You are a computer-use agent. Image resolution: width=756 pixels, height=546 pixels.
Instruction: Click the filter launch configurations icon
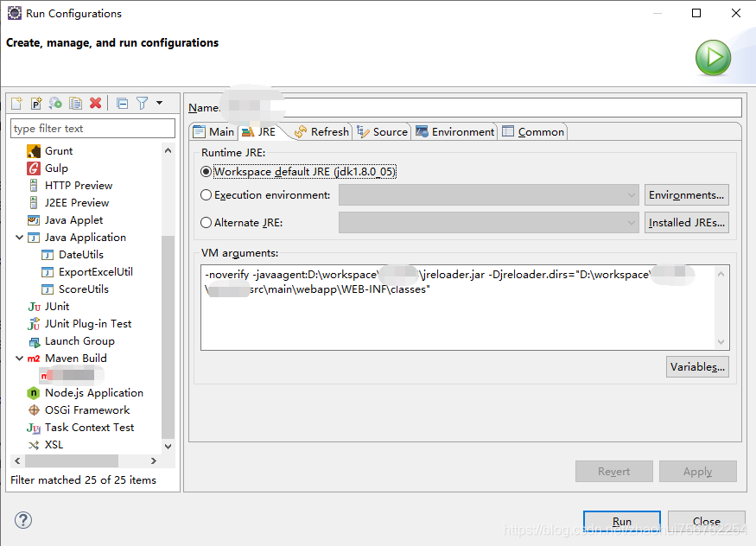(143, 103)
